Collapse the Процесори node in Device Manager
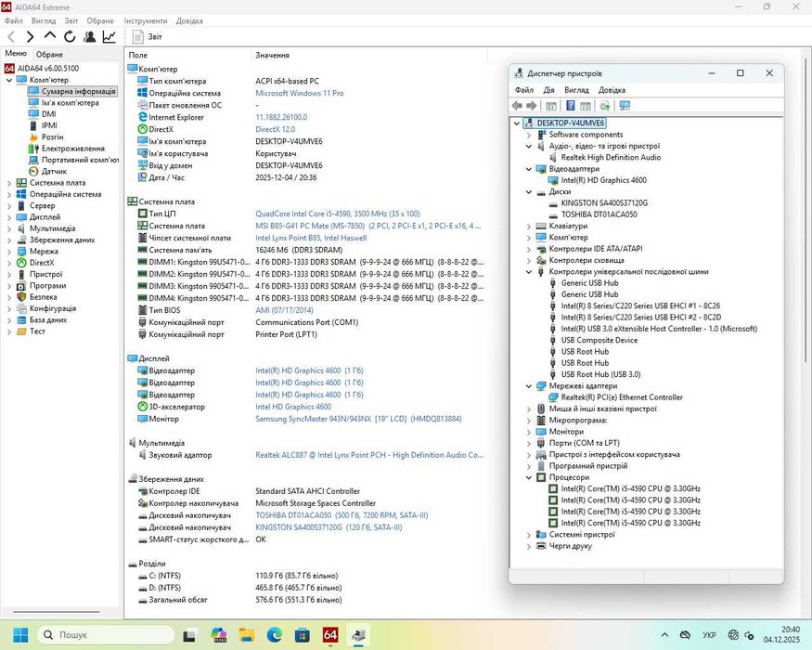 coord(529,477)
